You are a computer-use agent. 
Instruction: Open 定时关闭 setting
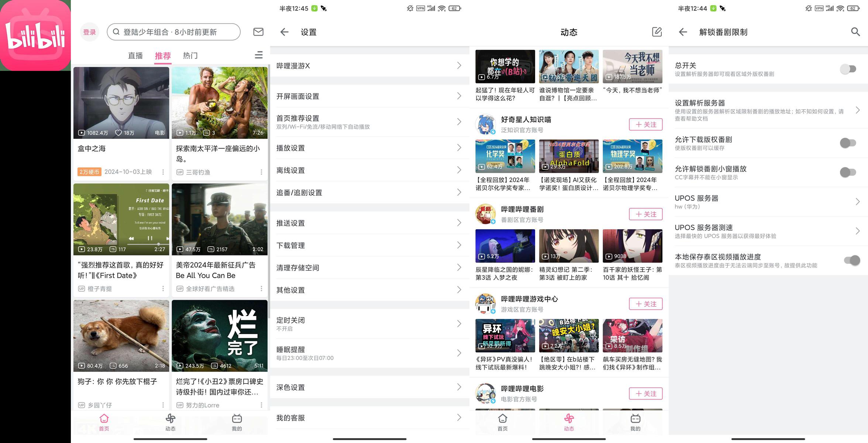370,324
